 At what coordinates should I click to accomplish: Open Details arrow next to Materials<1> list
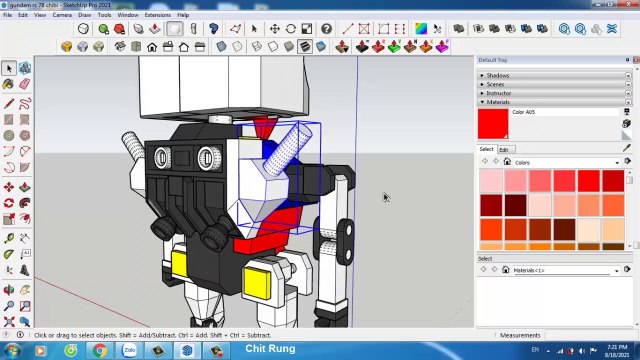point(627,269)
